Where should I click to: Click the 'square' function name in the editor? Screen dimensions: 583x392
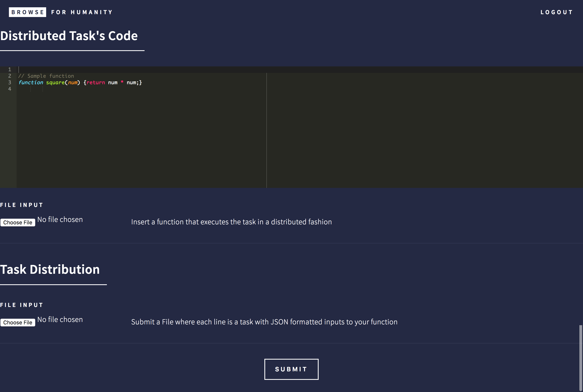[55, 82]
